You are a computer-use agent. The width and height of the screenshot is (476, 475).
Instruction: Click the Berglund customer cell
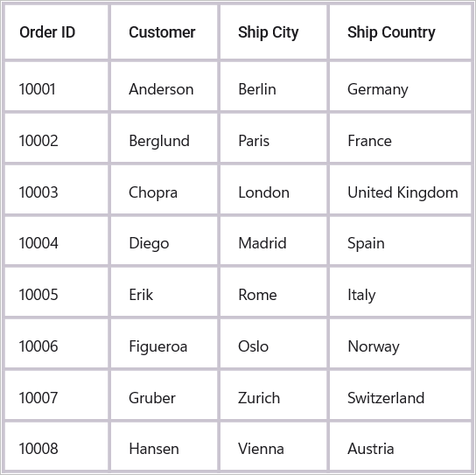point(164,138)
